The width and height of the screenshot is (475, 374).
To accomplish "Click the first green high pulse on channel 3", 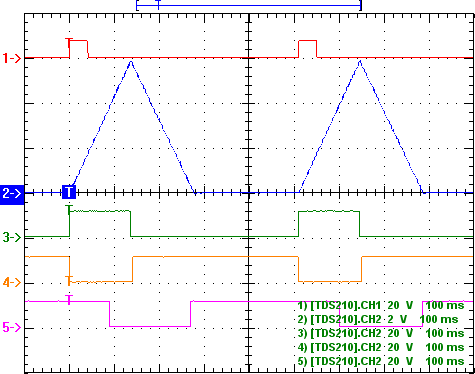I will [x=100, y=223].
